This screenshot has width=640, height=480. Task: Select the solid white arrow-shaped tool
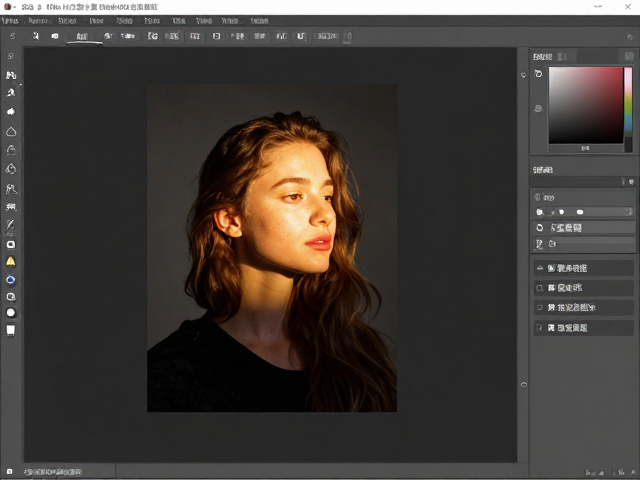tap(11, 111)
